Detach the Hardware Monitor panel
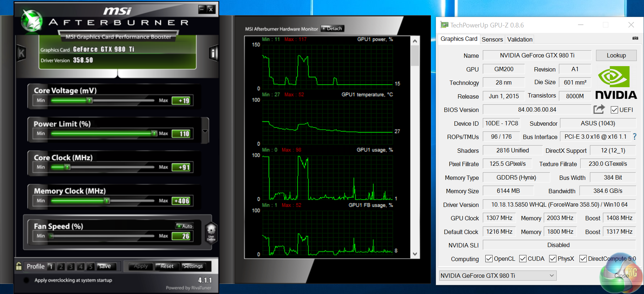Screen dimensions: 644x294 coord(332,29)
